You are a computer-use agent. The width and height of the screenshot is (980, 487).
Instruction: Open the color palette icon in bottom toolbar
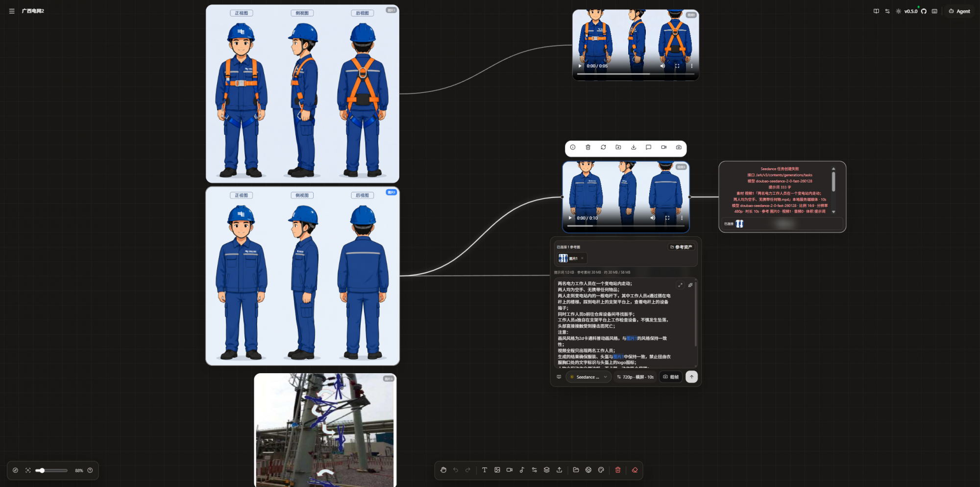(601, 470)
